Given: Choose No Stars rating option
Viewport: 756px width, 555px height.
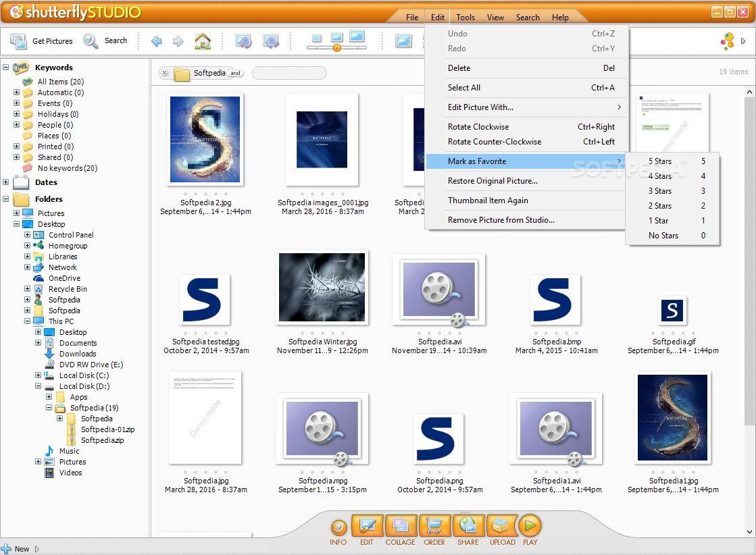Looking at the screenshot, I should click(x=673, y=236).
